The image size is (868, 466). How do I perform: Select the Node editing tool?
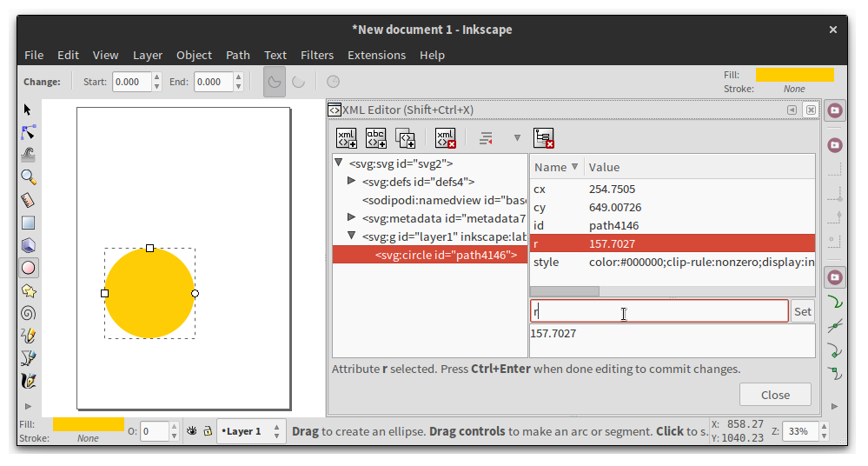point(28,132)
